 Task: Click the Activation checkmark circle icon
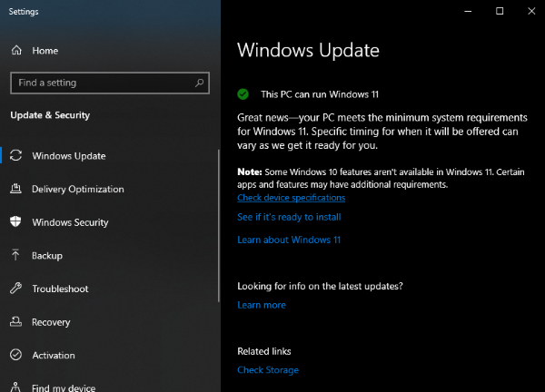point(16,355)
